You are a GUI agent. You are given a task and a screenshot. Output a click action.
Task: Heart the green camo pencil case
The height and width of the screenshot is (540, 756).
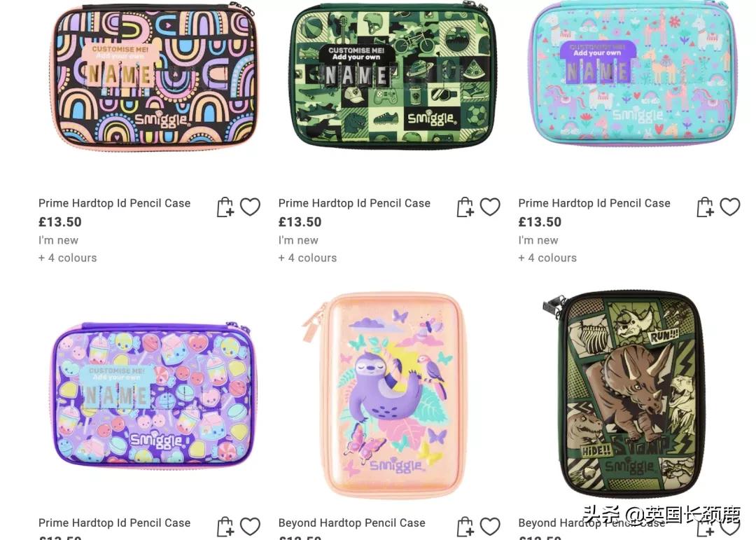point(490,207)
